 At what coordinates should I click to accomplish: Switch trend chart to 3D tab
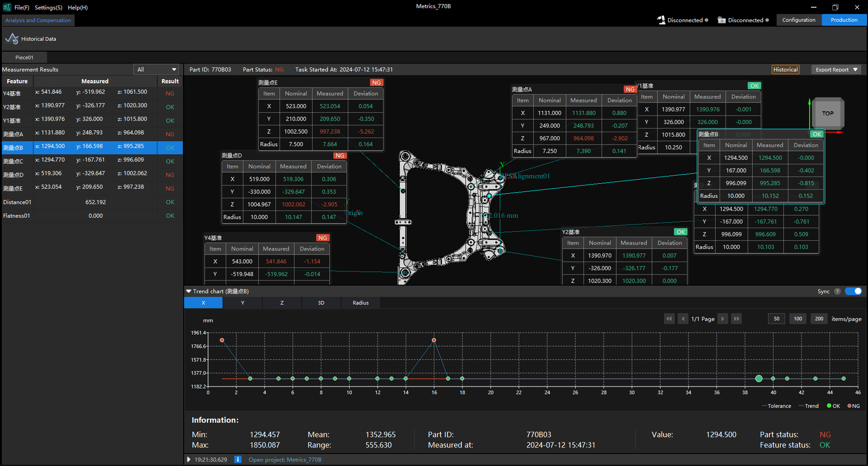pyautogui.click(x=321, y=303)
